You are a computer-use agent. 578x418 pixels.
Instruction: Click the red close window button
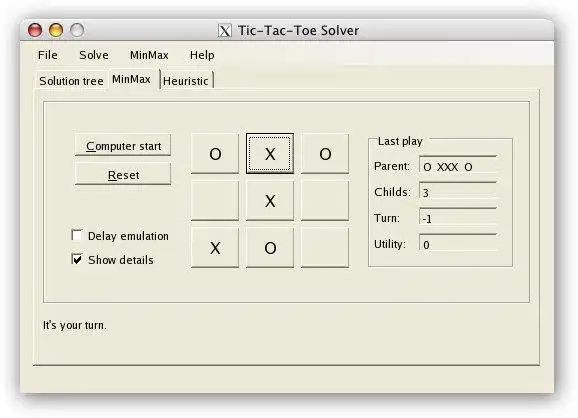35,30
